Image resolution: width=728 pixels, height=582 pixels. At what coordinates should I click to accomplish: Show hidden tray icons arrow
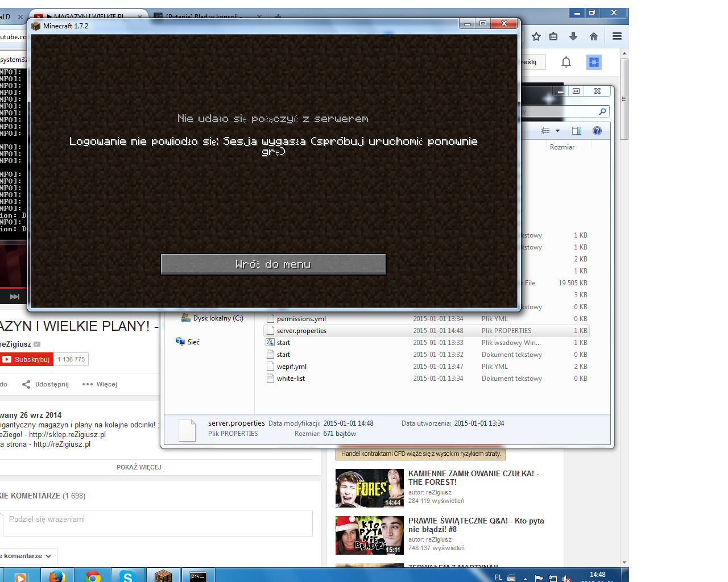[x=525, y=579]
